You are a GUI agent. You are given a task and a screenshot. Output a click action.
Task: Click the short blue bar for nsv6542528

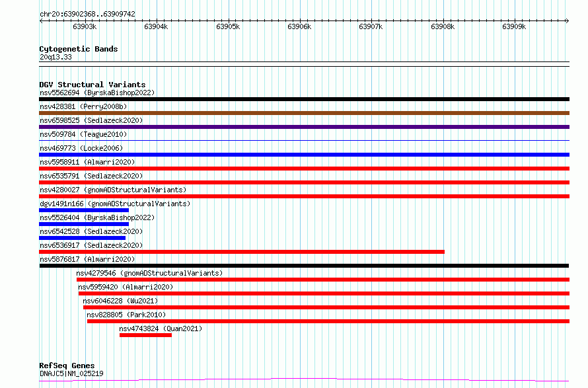[x=83, y=238]
